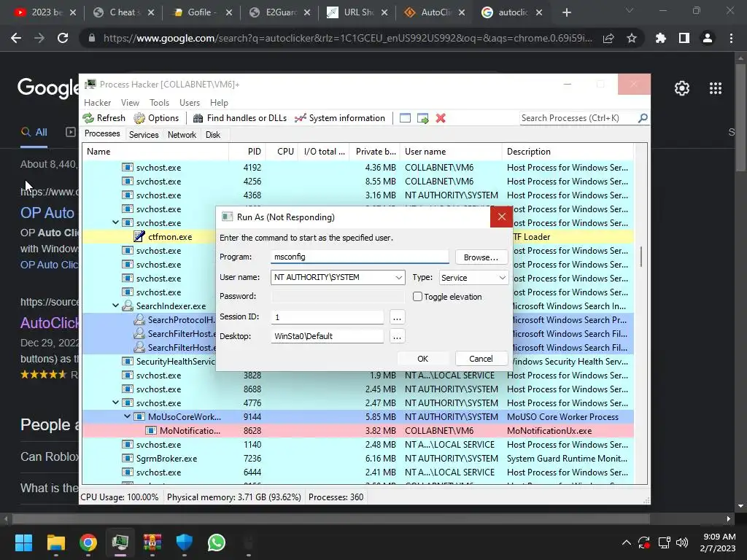Viewport: 747px width, 560px height.
Task: Open the Tools menu
Action: [x=159, y=102]
